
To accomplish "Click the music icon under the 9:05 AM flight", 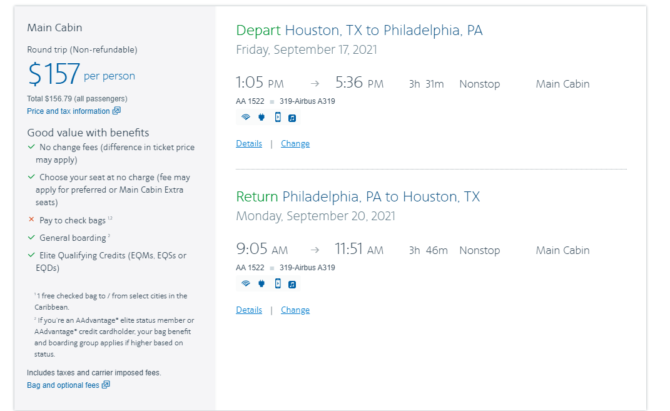I will [292, 284].
